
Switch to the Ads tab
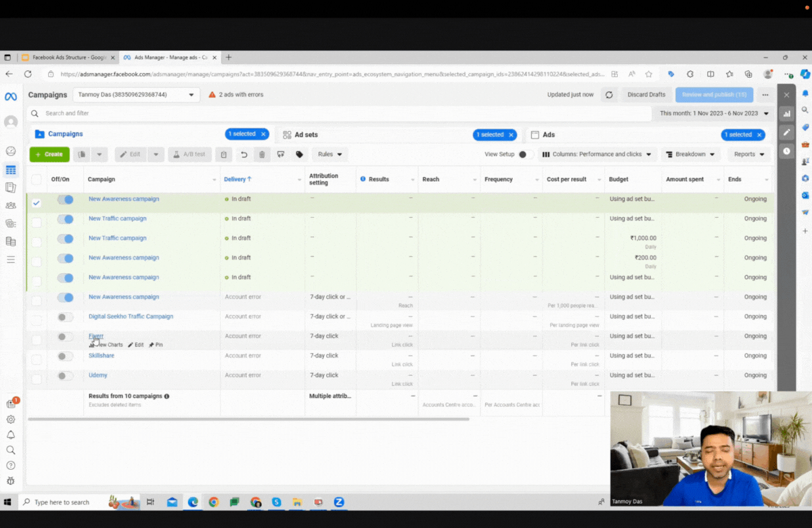point(648,135)
